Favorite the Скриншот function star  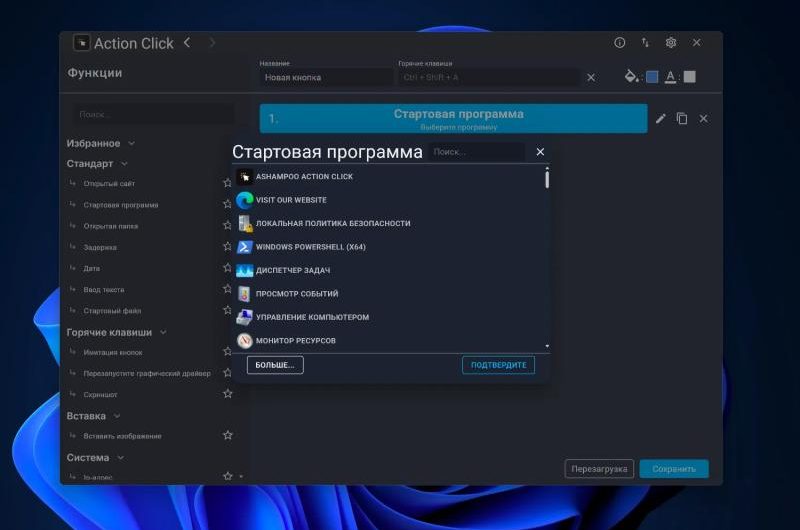228,394
